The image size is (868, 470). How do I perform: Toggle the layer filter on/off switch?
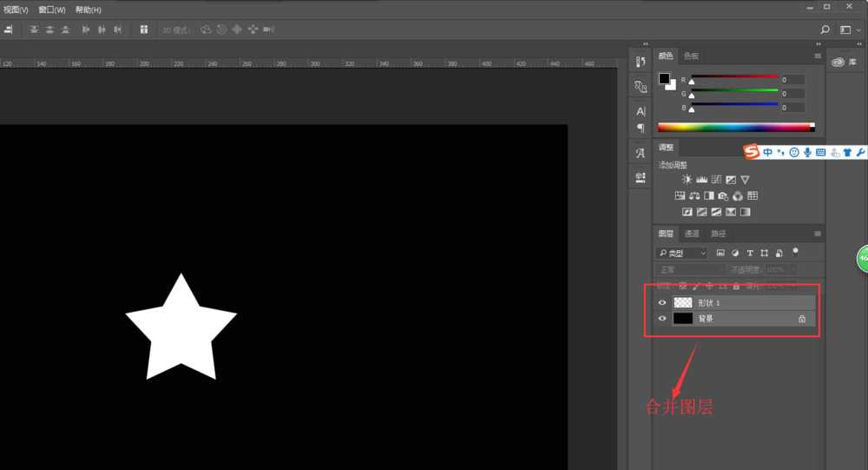[795, 251]
